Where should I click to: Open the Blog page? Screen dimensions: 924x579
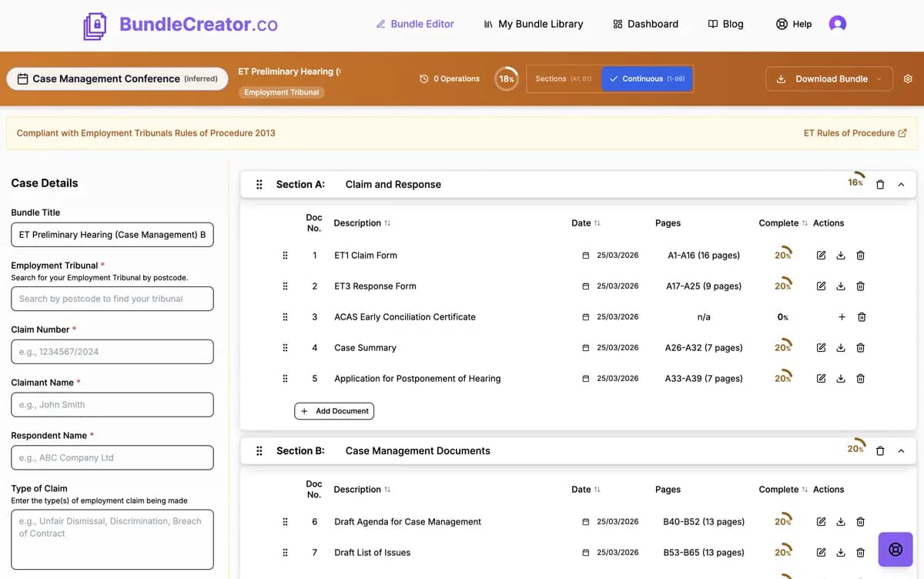725,24
